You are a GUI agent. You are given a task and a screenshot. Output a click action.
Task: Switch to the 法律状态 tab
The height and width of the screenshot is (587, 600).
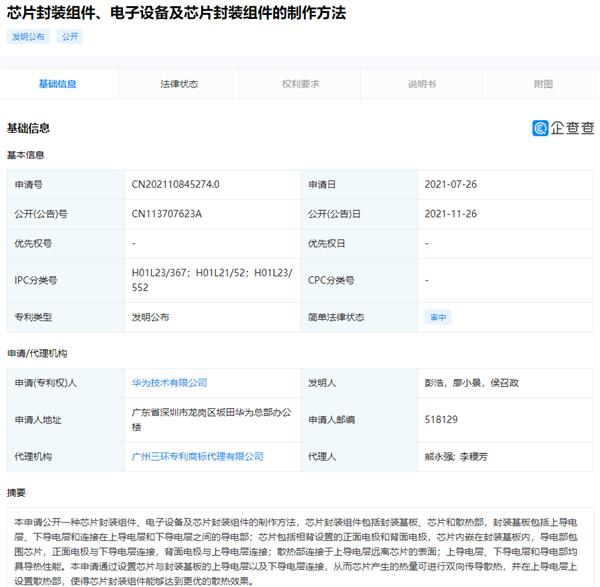pos(179,85)
